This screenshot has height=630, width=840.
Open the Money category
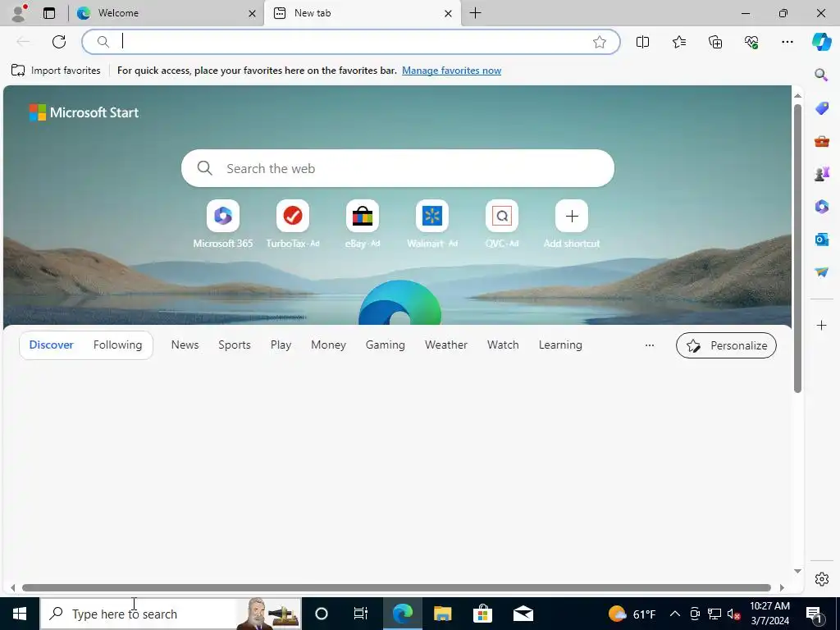pos(328,345)
